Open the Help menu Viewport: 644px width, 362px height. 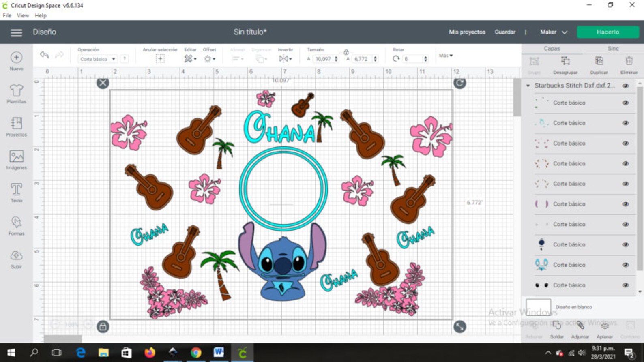click(41, 15)
